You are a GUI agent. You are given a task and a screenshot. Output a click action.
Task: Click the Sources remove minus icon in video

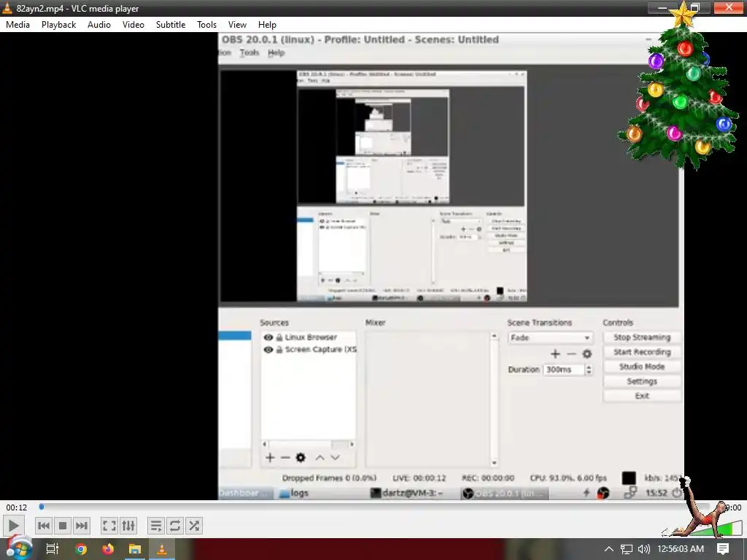285,458
